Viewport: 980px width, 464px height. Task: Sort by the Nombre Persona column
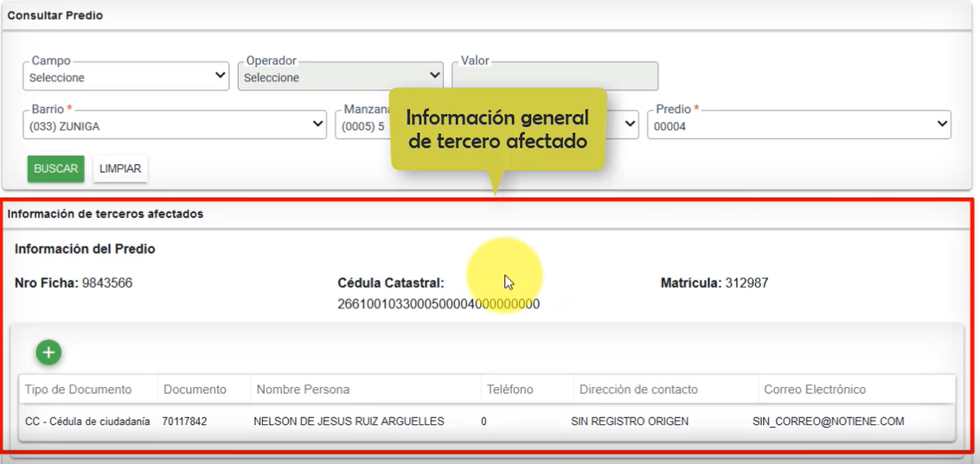point(303,390)
